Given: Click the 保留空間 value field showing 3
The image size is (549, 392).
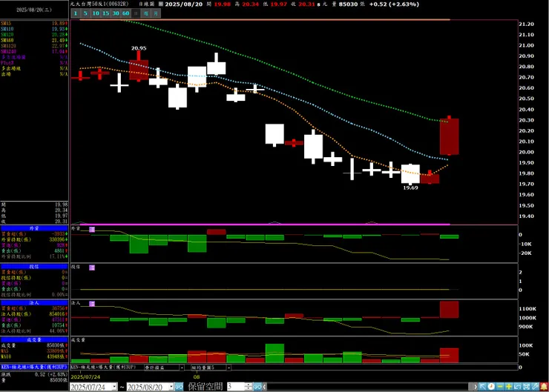Looking at the screenshot, I should (x=235, y=387).
